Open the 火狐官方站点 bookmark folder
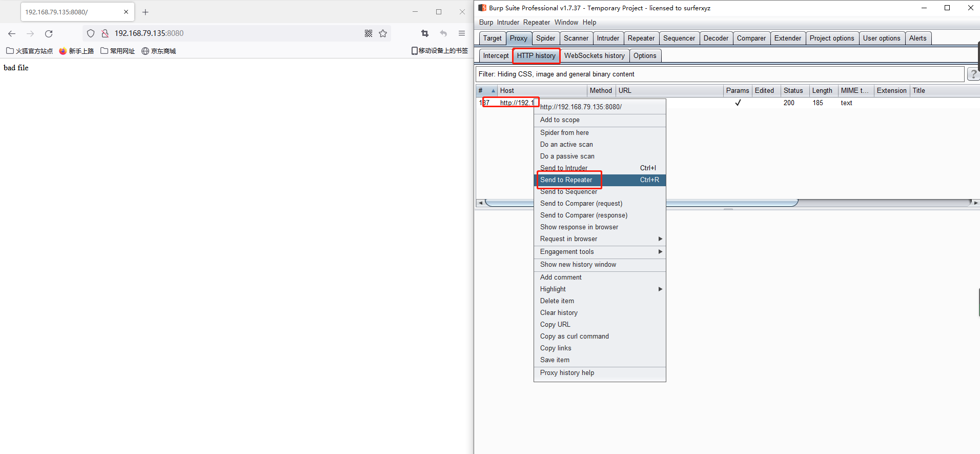This screenshot has height=454, width=980. pos(30,51)
